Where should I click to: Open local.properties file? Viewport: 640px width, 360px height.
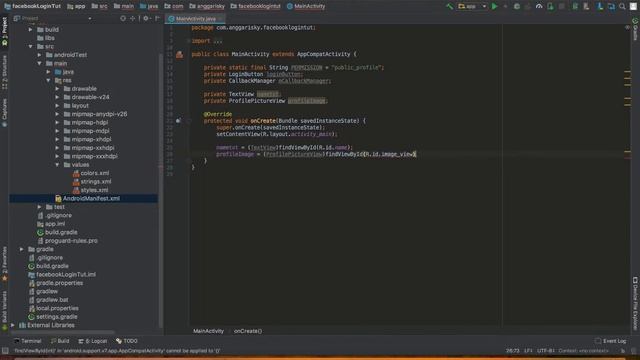53,308
